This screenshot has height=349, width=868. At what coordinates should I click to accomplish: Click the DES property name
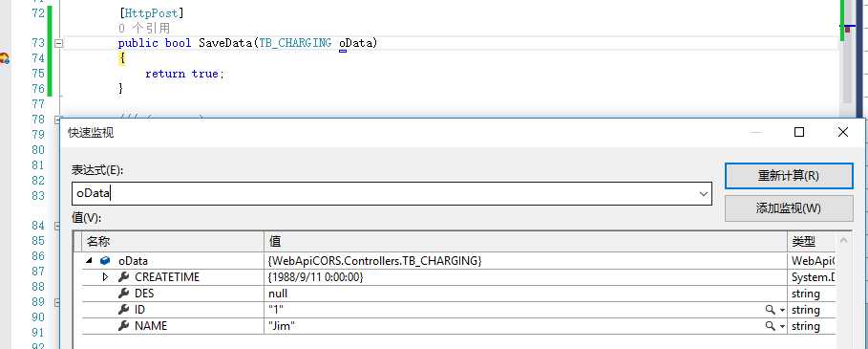(144, 294)
